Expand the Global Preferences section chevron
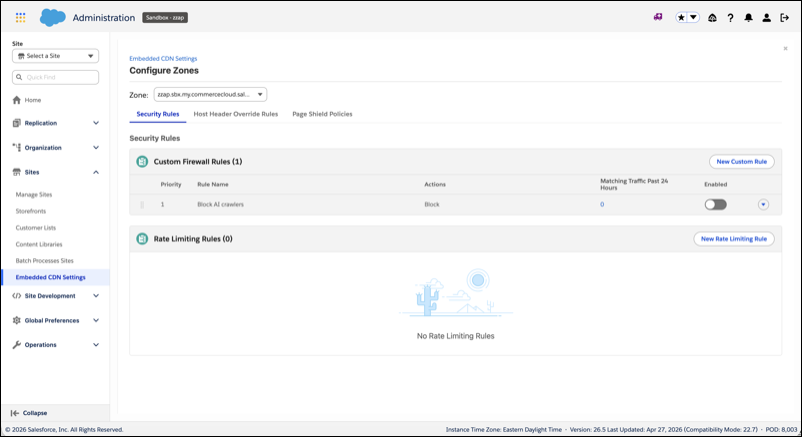 [96, 320]
